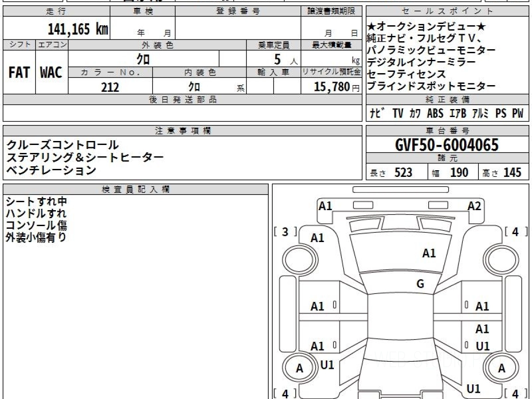Screen dimensions: 532x399
Task: Click the 純正装備 header
Action: (447, 100)
